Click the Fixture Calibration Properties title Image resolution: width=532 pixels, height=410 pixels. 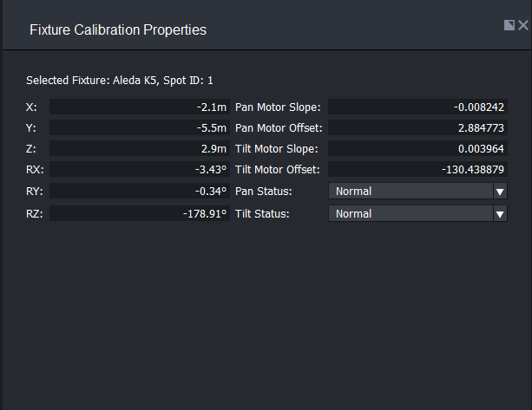(118, 30)
